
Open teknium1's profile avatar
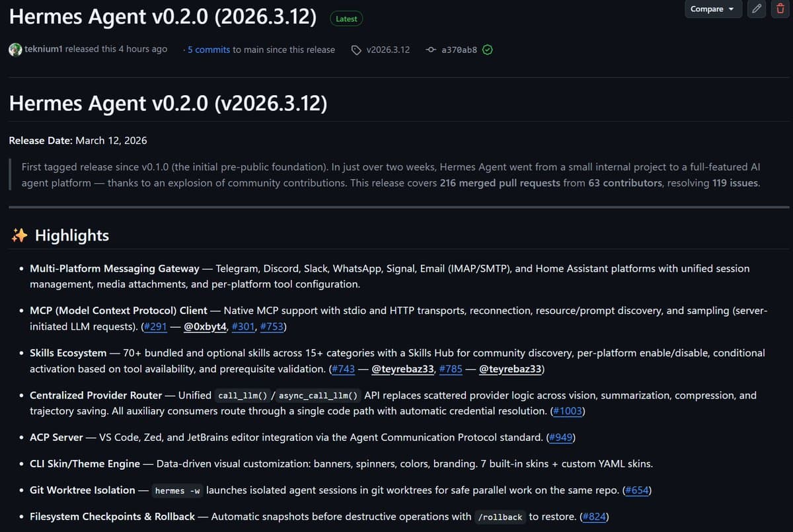point(15,50)
